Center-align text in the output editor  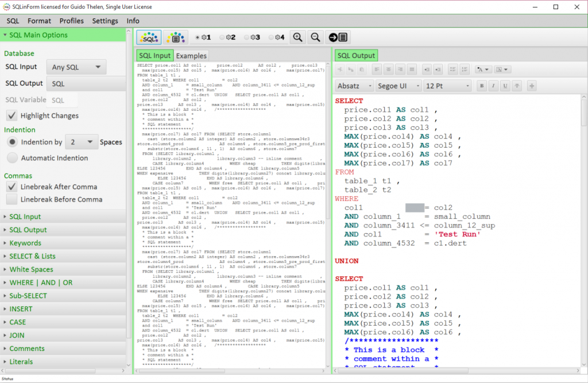389,69
